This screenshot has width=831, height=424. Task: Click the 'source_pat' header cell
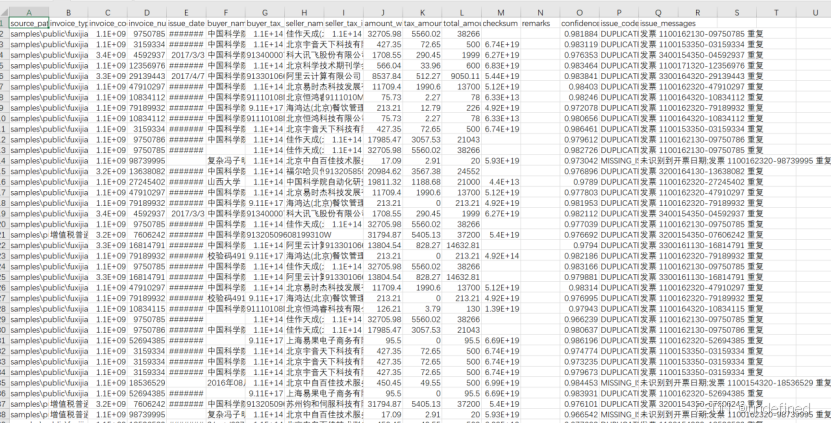pos(29,23)
